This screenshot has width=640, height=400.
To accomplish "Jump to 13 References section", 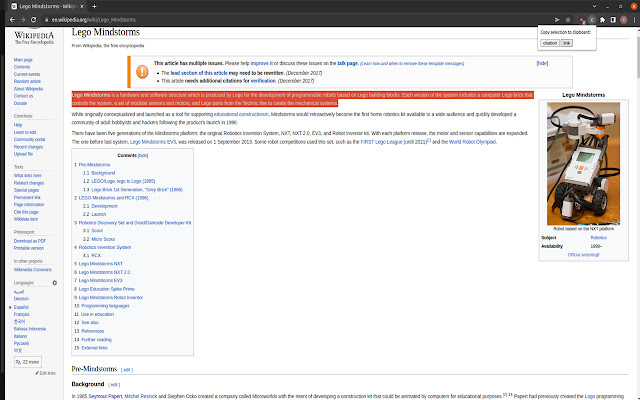I will [x=89, y=331].
